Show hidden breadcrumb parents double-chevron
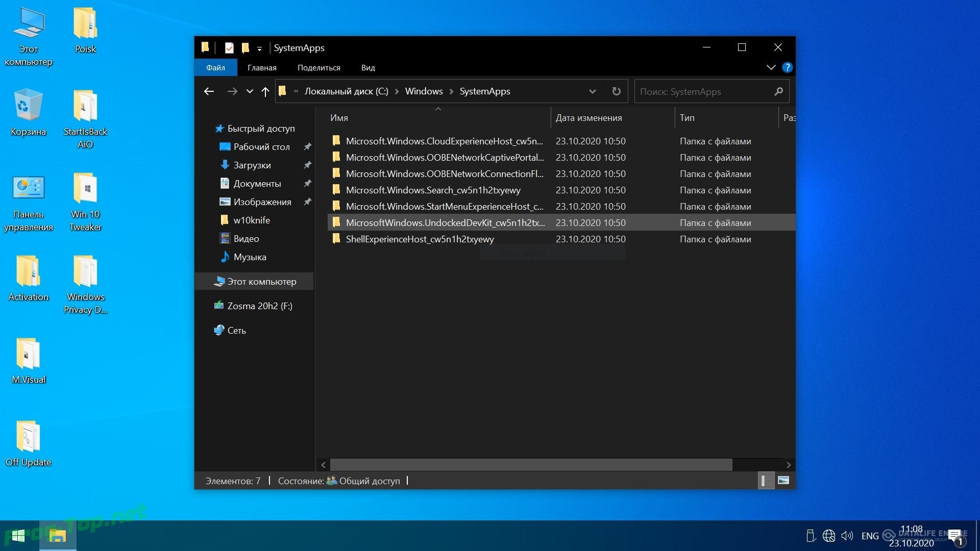 [296, 91]
